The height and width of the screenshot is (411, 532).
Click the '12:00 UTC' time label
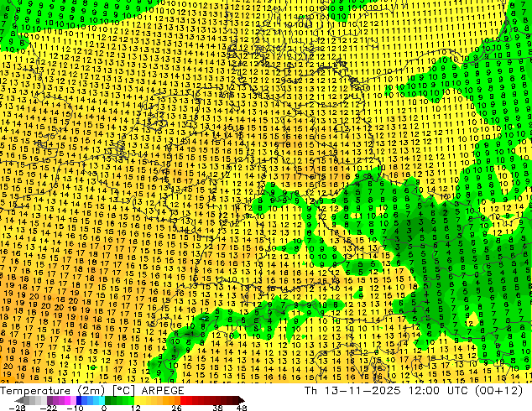(x=440, y=391)
